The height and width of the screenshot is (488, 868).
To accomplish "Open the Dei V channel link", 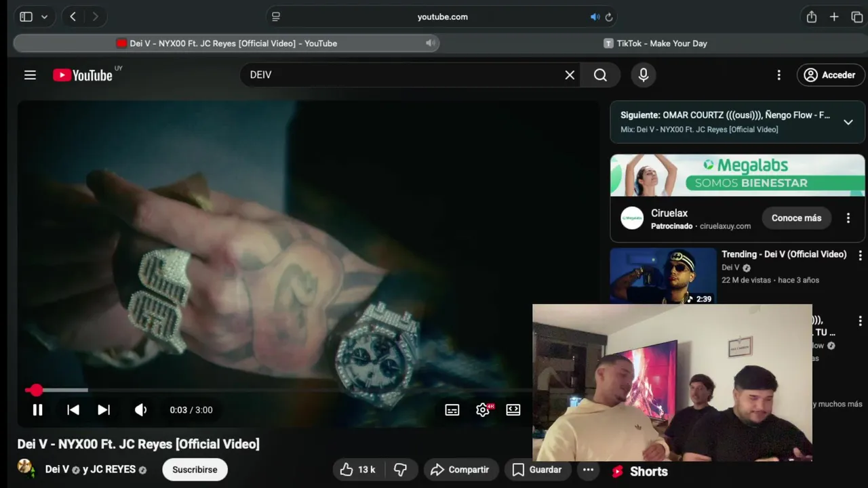I will (57, 470).
